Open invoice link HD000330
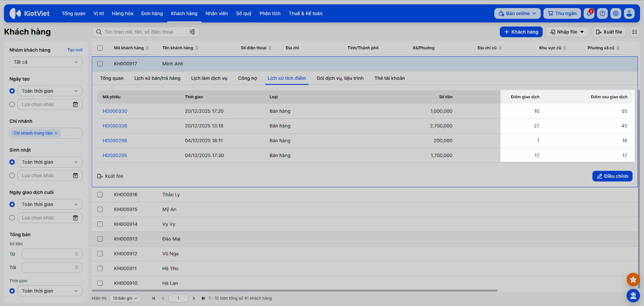Screen dimensions: 644x306 click(115, 111)
